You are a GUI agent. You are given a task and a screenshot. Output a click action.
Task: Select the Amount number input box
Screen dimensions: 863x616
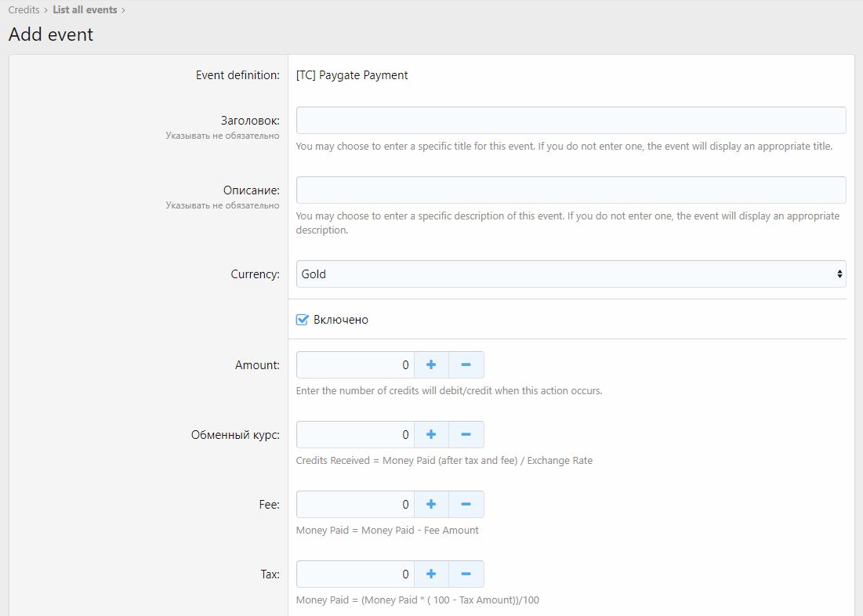[355, 365]
